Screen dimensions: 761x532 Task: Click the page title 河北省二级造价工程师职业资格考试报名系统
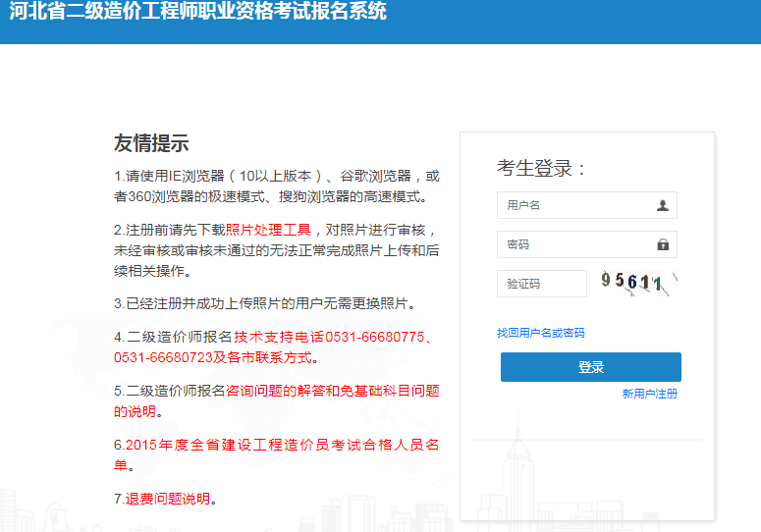(x=198, y=11)
